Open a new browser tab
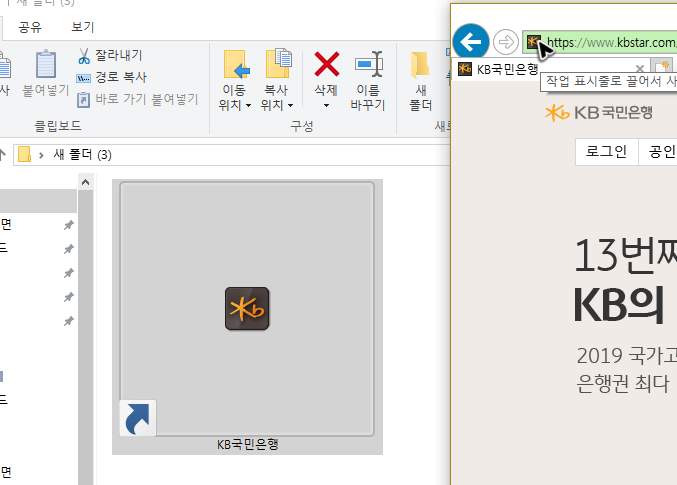The width and height of the screenshot is (677, 485). (x=661, y=67)
